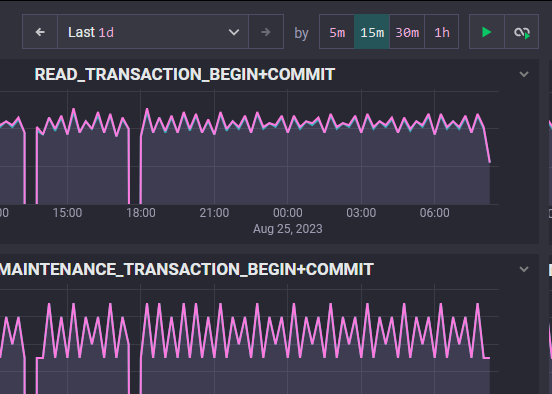Select the 30m aggregation interval

click(407, 32)
